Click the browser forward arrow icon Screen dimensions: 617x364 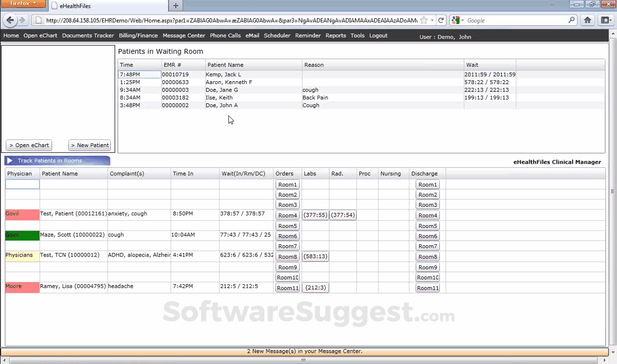click(22, 20)
